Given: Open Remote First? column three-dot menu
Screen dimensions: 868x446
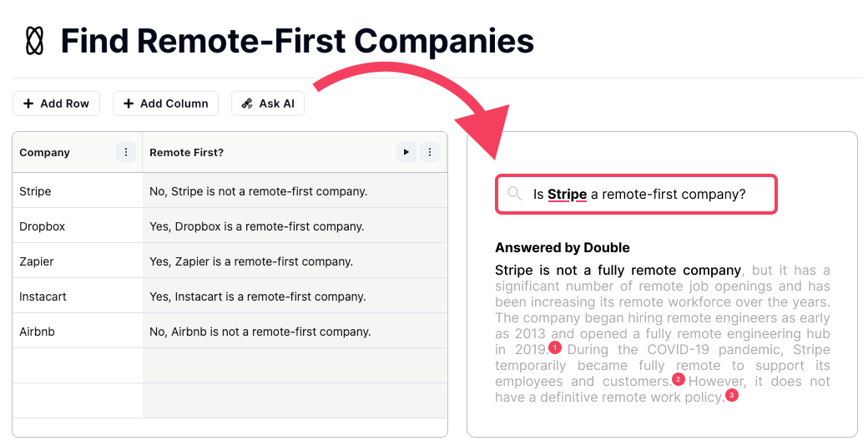Looking at the screenshot, I should pos(429,152).
